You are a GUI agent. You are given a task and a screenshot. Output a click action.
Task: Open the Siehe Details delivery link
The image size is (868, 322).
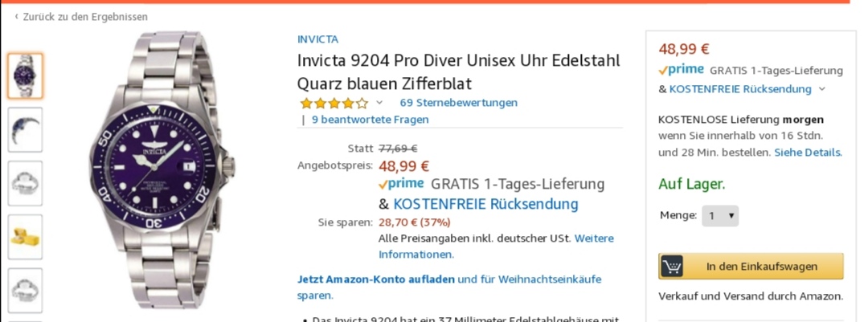pos(808,152)
